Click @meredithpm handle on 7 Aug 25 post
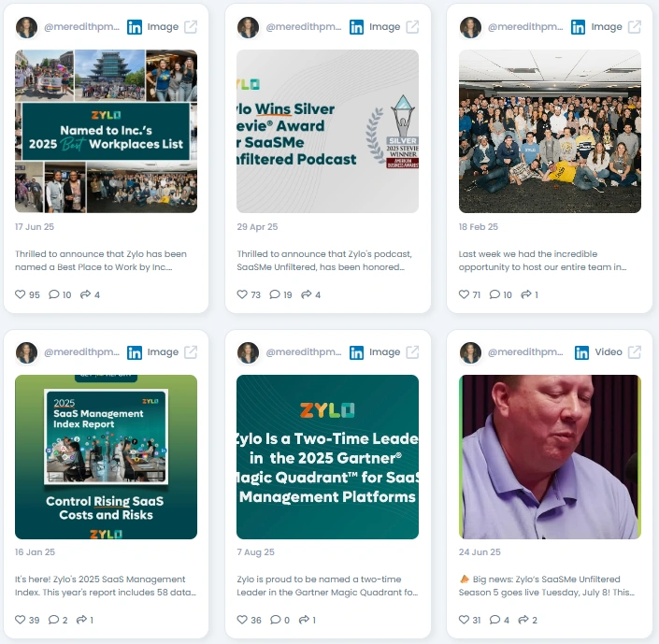Screen dimensions: 659x644 pos(304,352)
